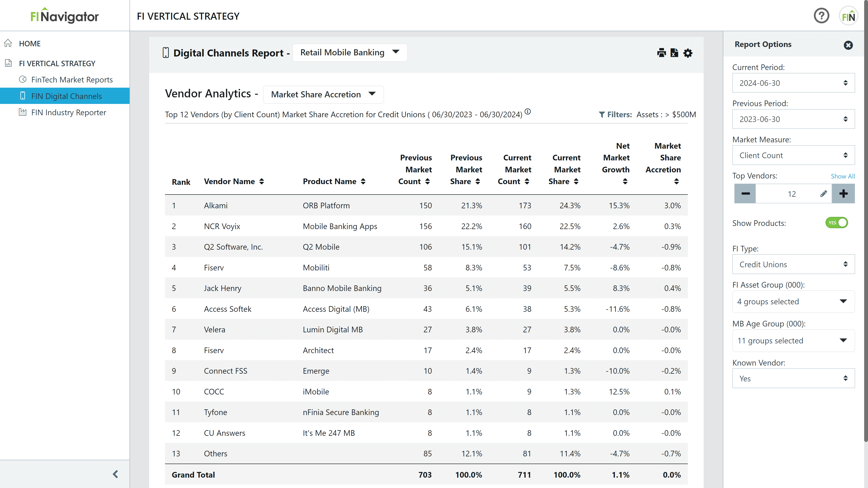
Task: Open FI Type Credit Unions selector
Action: pos(794,264)
